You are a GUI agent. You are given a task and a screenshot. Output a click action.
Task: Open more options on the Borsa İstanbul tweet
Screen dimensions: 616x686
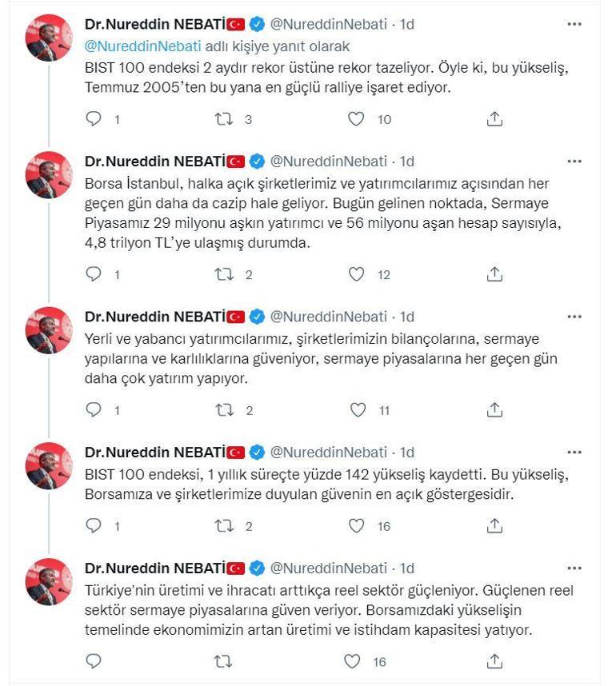click(574, 161)
